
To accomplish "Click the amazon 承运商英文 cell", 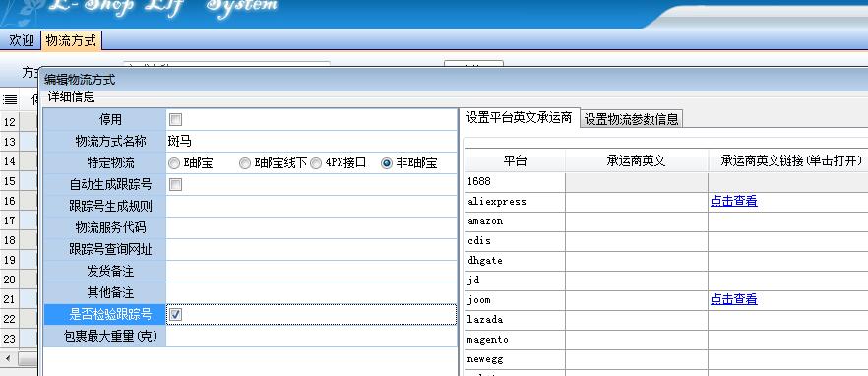I will point(637,220).
